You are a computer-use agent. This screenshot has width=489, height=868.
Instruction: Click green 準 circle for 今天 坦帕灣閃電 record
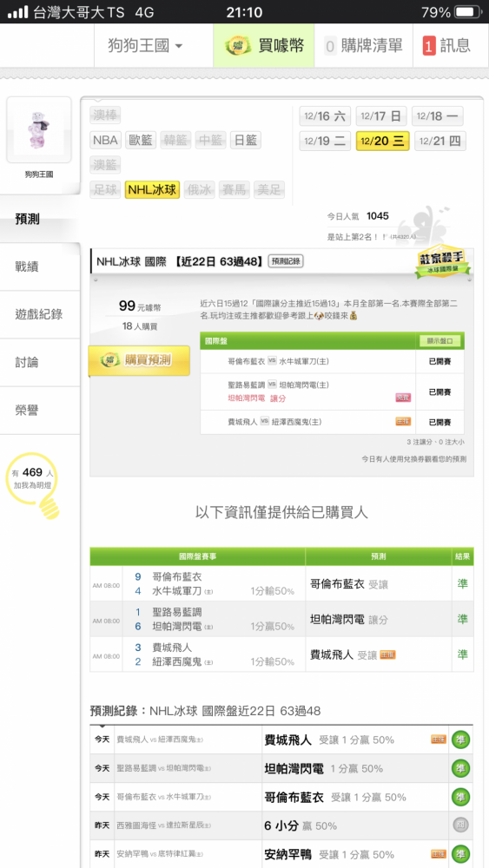click(x=460, y=768)
